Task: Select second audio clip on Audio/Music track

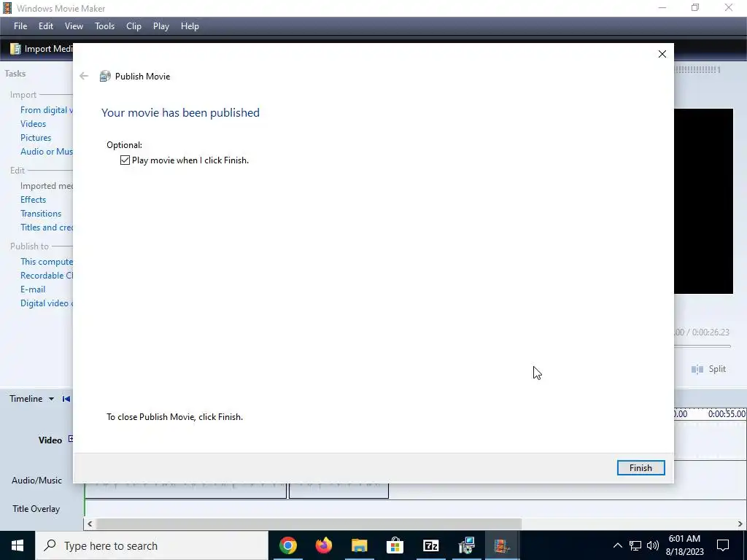Action: (338, 491)
